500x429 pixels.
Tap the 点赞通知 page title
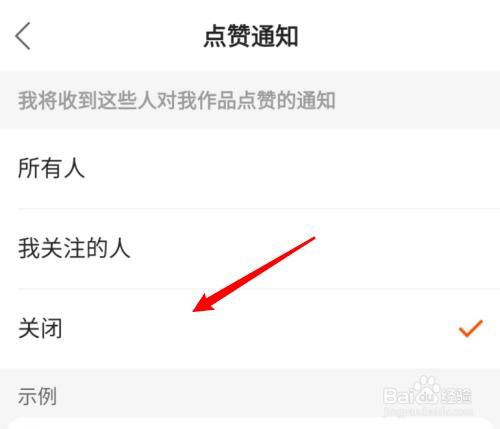[x=251, y=36]
